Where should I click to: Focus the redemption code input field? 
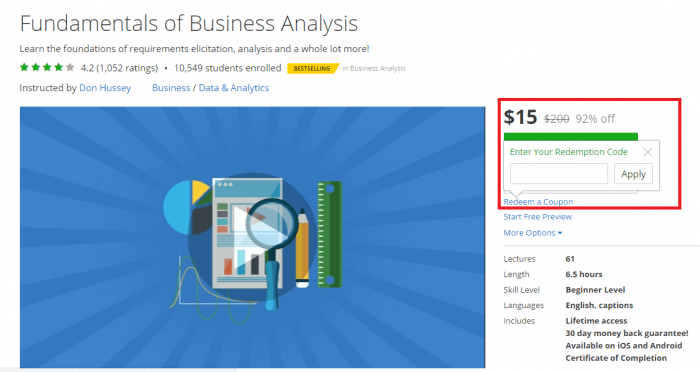559,174
